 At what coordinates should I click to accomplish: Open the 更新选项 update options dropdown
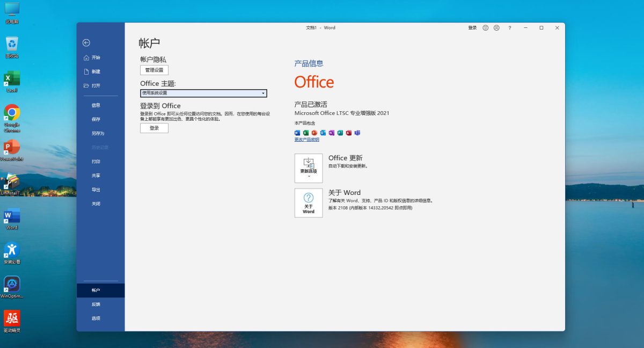point(309,168)
